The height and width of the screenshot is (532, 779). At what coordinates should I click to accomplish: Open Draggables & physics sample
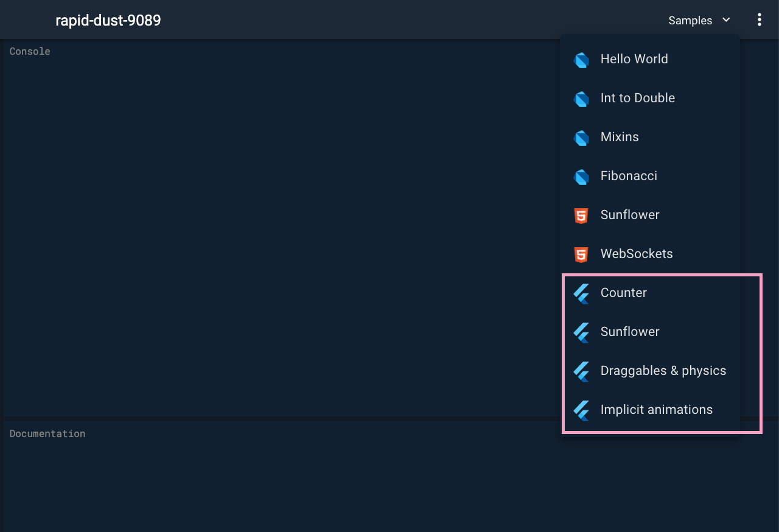[x=650, y=371]
